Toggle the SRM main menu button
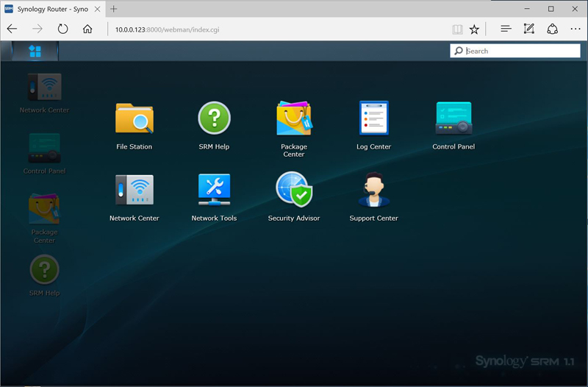 35,51
